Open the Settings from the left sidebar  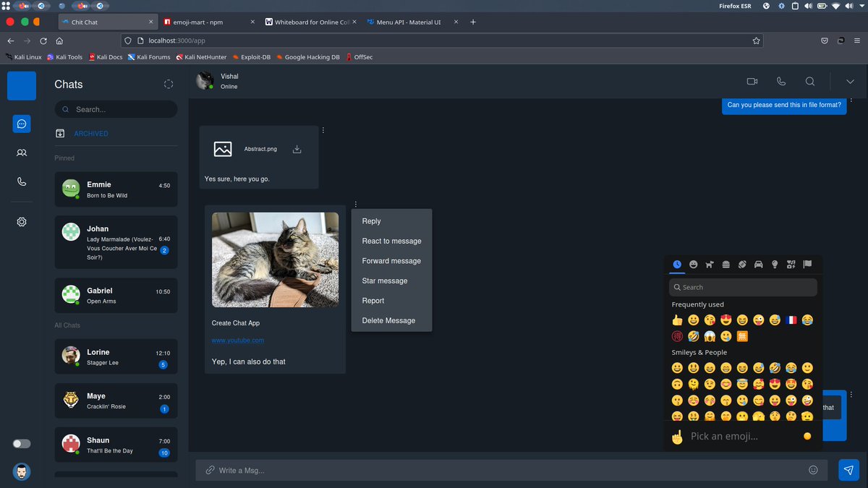click(x=21, y=221)
